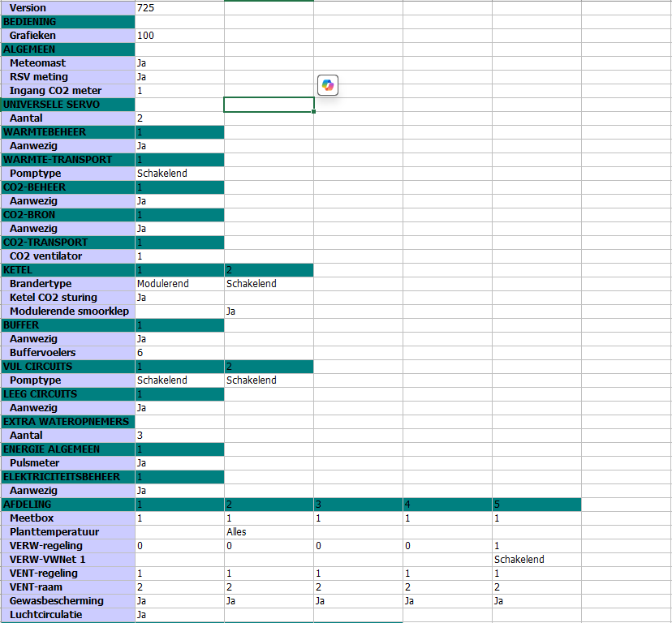The image size is (672, 623).
Task: Click the Luchtcirculatie label
Action: [68, 614]
